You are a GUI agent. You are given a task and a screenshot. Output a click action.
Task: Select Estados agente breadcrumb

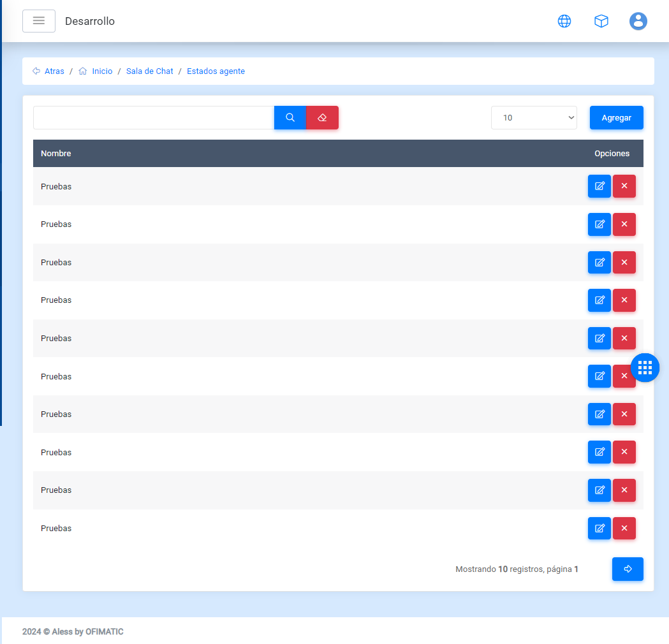pyautogui.click(x=216, y=71)
